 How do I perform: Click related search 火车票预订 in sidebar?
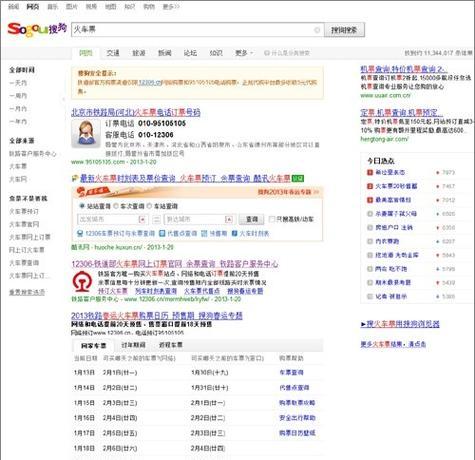coord(24,211)
